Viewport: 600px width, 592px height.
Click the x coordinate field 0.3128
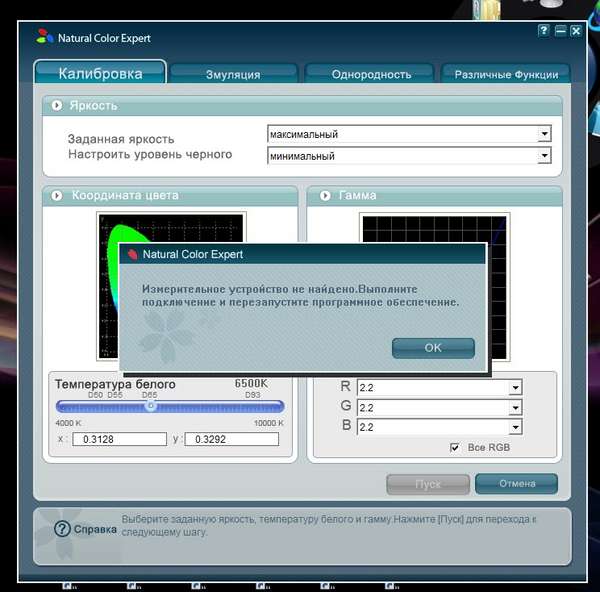119,439
